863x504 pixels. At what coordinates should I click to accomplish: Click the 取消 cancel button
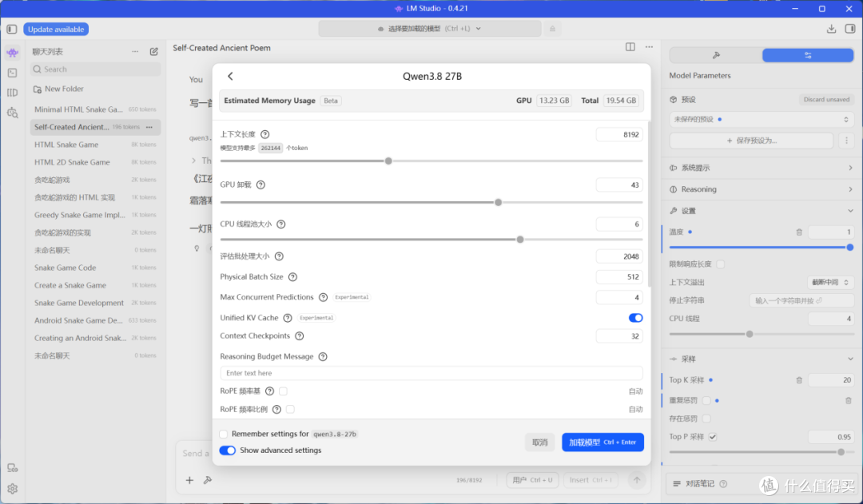(x=539, y=442)
